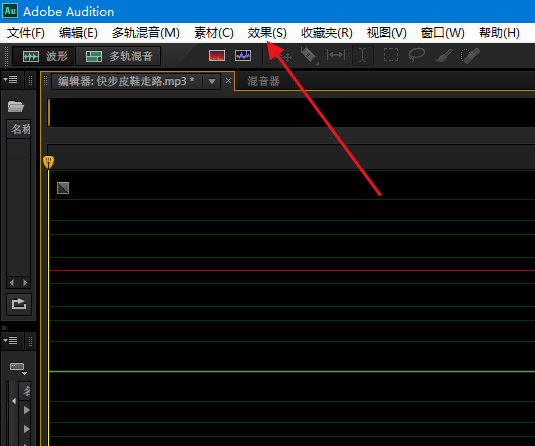This screenshot has width=535, height=446.
Task: Open the 帮助(H) menu
Action: (x=499, y=33)
